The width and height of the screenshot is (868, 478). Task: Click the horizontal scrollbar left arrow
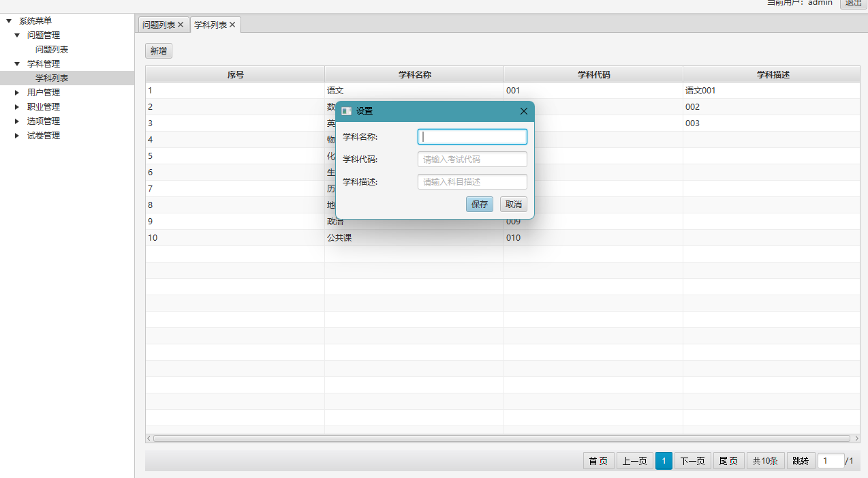click(149, 438)
